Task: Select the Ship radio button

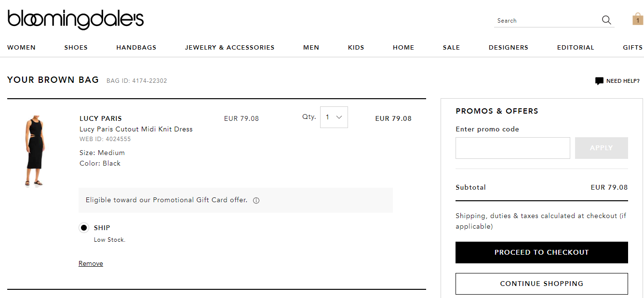Action: pyautogui.click(x=84, y=228)
